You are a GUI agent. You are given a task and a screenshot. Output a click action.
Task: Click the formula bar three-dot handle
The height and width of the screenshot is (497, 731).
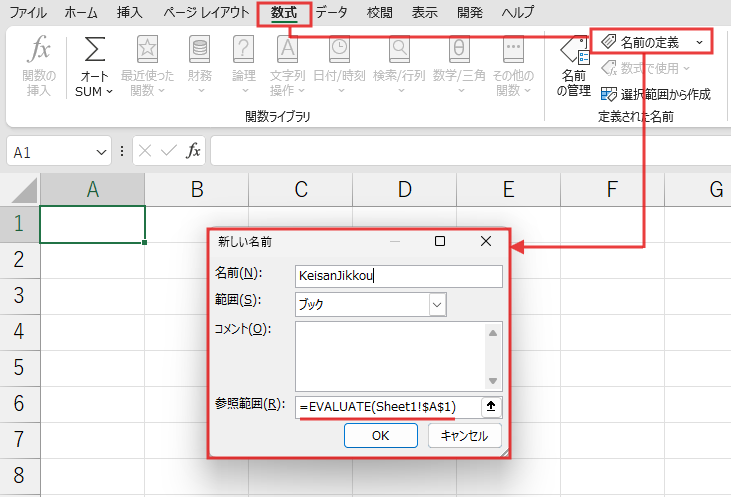(122, 151)
